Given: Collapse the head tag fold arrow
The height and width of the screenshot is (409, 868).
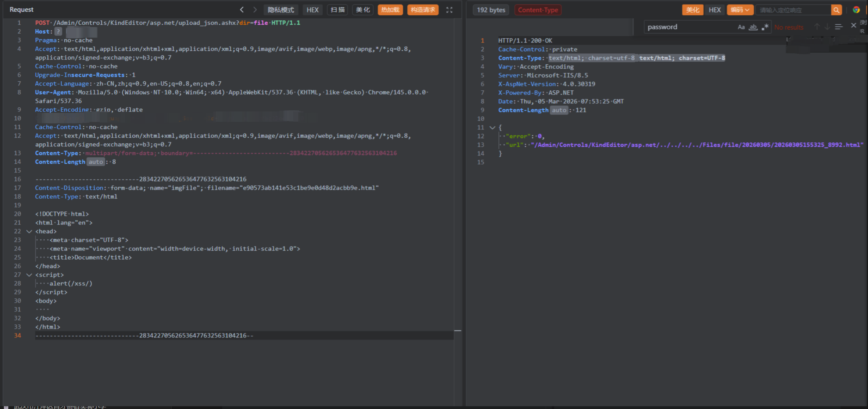Looking at the screenshot, I should click(x=29, y=231).
